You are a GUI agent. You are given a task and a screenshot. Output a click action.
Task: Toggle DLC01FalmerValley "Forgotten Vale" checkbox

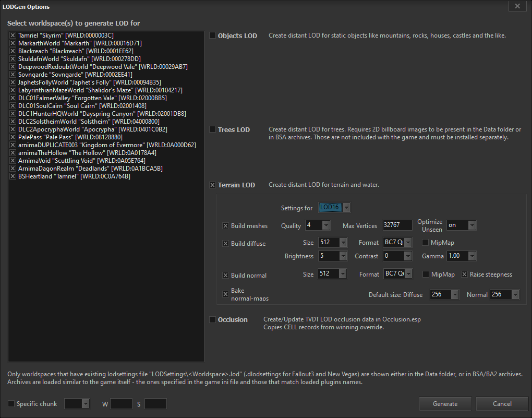(13, 98)
